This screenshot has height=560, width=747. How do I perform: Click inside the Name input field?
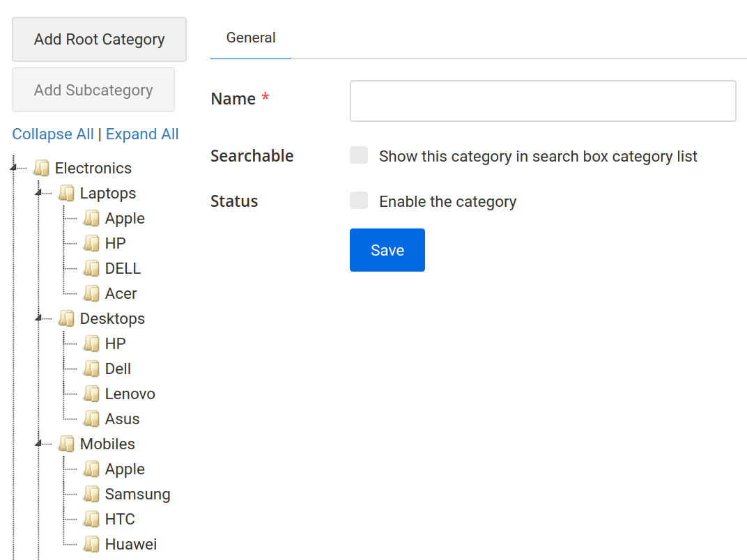[542, 100]
